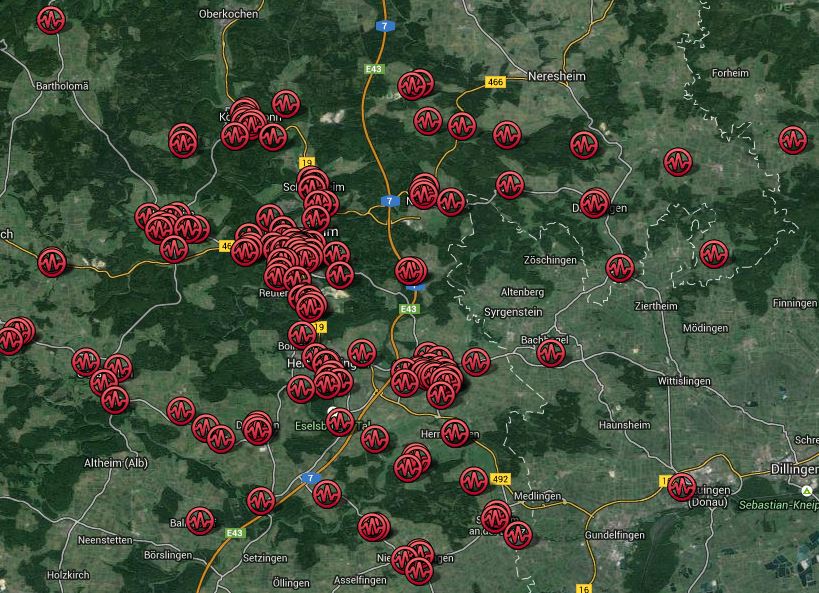Select the 492 road shield near Medlingen

pyautogui.click(x=500, y=479)
